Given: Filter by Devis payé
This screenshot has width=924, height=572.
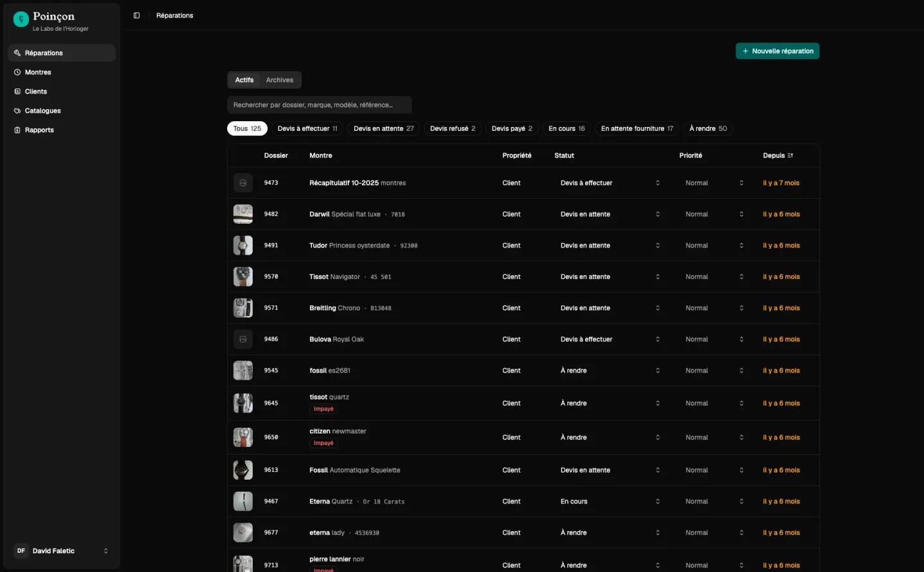Looking at the screenshot, I should (512, 128).
